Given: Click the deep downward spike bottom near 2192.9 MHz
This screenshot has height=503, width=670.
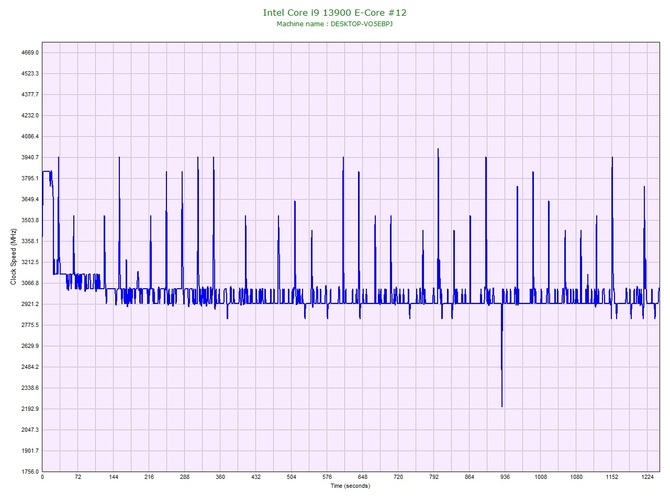Looking at the screenshot, I should (502, 406).
